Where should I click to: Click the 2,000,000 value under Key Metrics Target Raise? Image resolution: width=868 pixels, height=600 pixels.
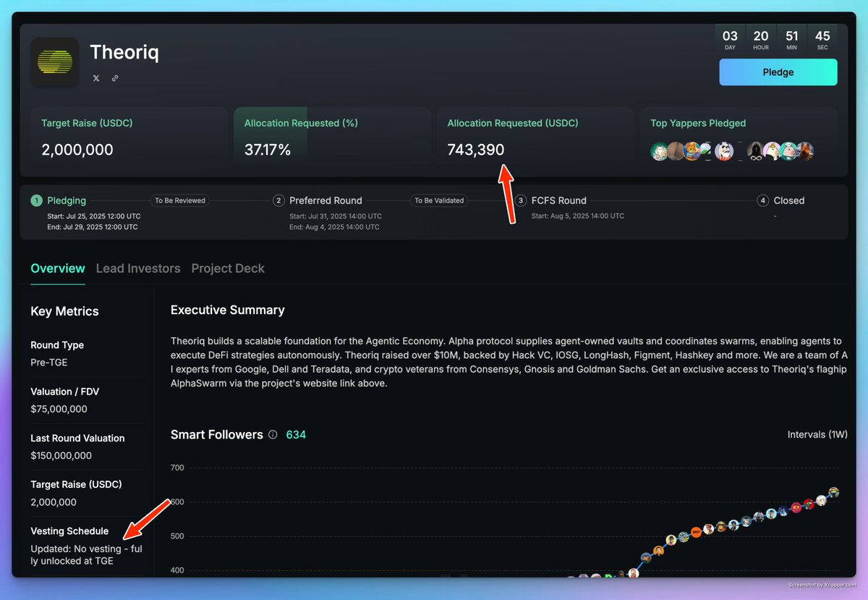coord(54,502)
